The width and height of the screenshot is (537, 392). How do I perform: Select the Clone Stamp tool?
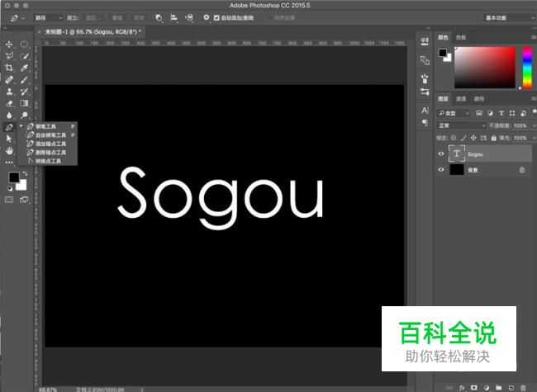pos(9,92)
